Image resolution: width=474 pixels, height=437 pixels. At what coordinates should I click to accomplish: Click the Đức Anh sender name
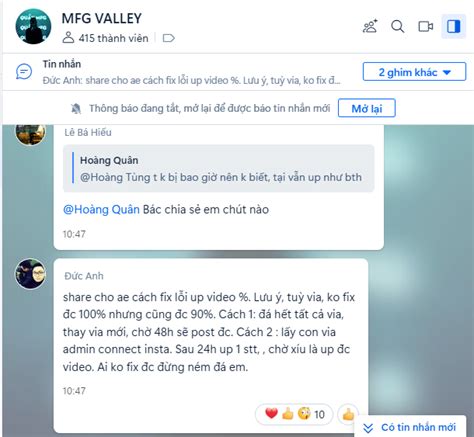pyautogui.click(x=84, y=276)
